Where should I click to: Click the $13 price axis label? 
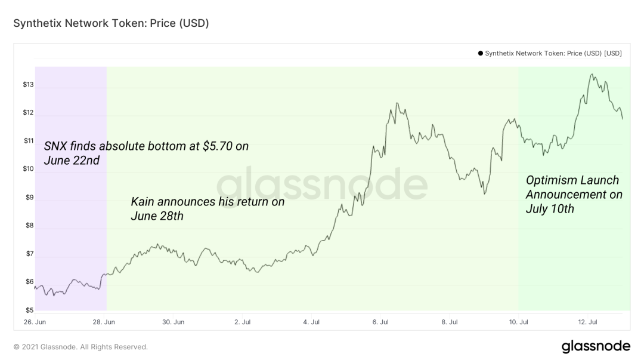[x=29, y=85]
